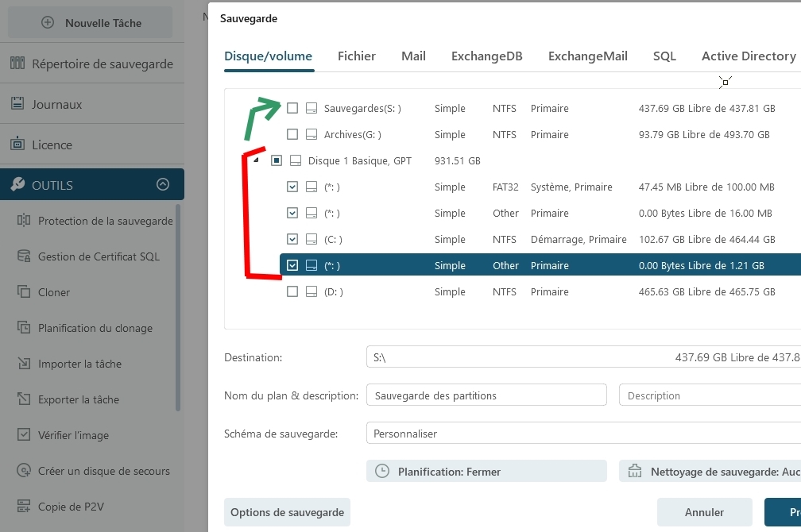The image size is (801, 532).
Task: Collapse the OUTILS section chevron
Action: click(163, 184)
